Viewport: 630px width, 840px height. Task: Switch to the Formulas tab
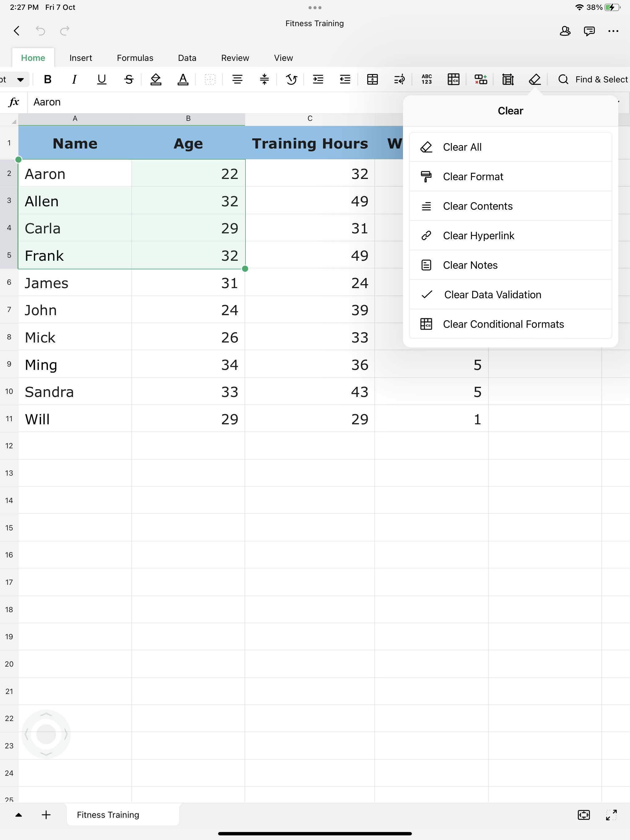[x=135, y=58]
